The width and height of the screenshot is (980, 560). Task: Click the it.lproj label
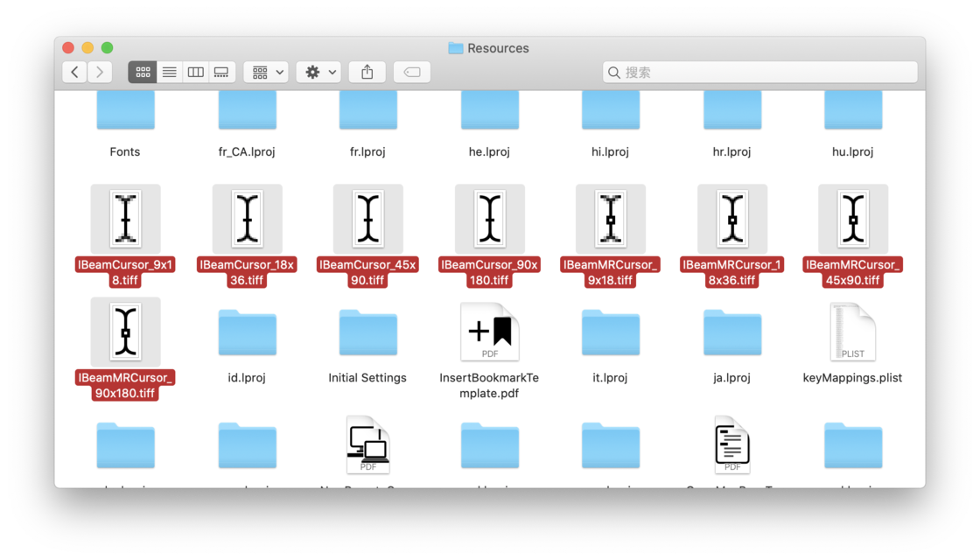coord(610,377)
